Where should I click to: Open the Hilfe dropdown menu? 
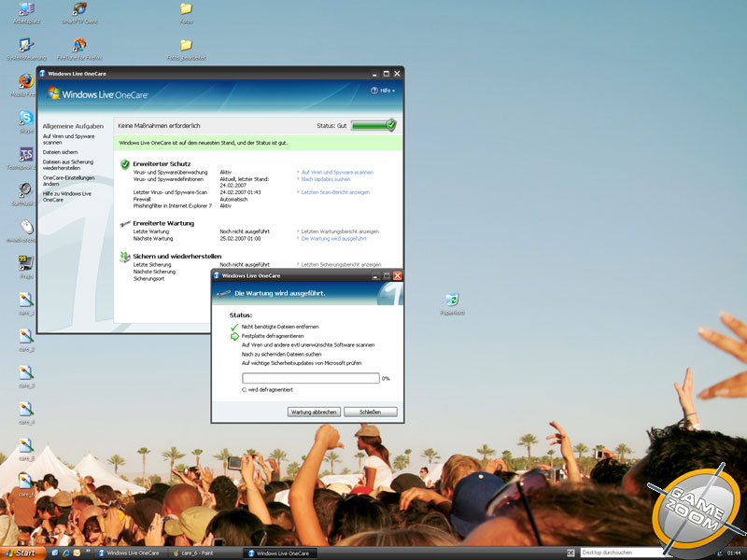(383, 91)
